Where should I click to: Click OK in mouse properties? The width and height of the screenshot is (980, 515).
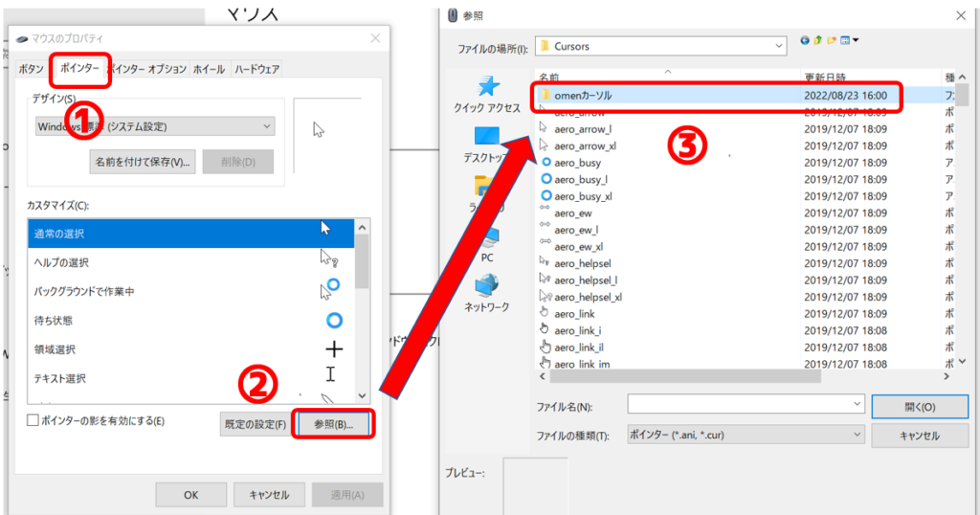[191, 494]
